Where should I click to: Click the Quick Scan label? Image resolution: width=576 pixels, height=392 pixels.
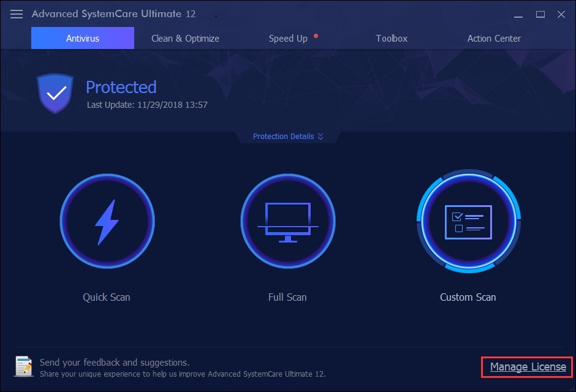107,297
